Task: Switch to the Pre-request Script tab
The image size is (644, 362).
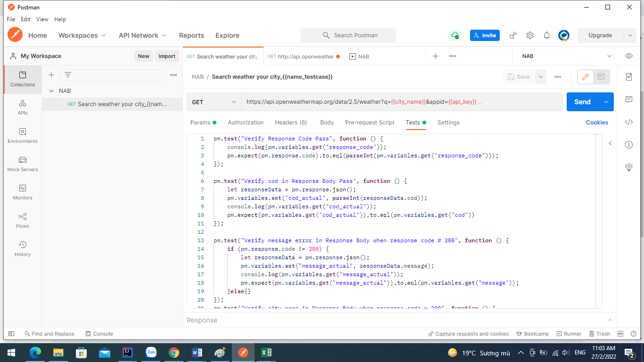Action: pos(370,123)
